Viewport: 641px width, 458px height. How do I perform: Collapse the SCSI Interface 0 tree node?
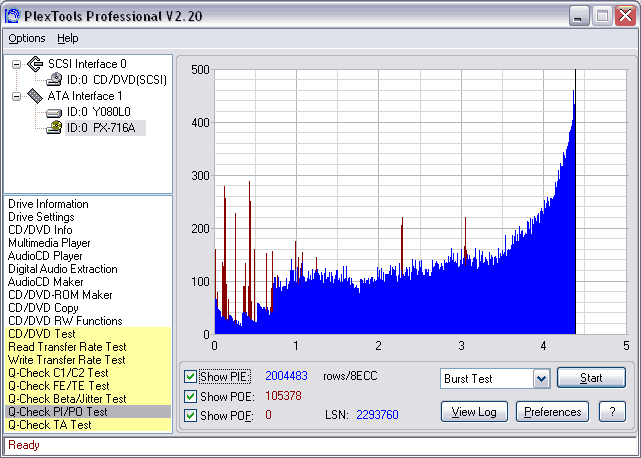pyautogui.click(x=16, y=64)
